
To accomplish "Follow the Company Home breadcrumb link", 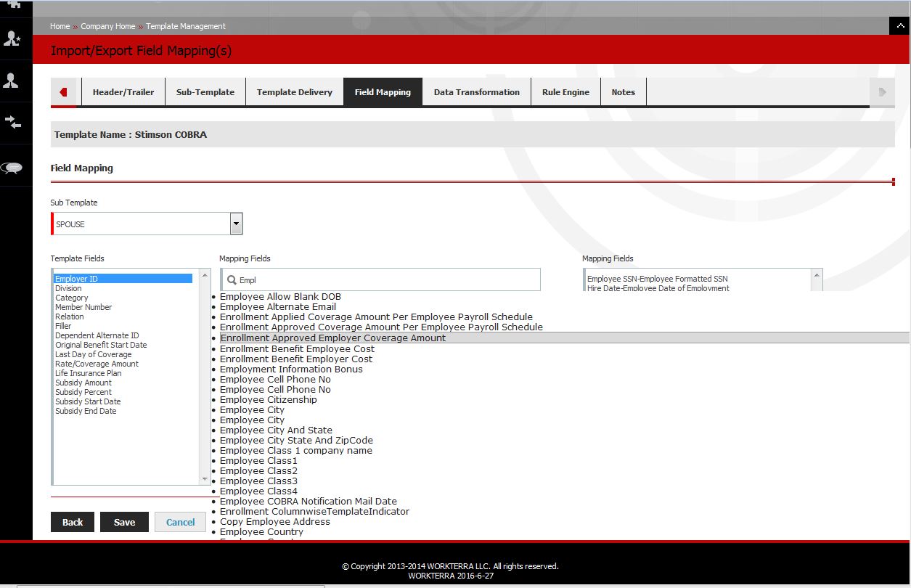I will point(107,26).
